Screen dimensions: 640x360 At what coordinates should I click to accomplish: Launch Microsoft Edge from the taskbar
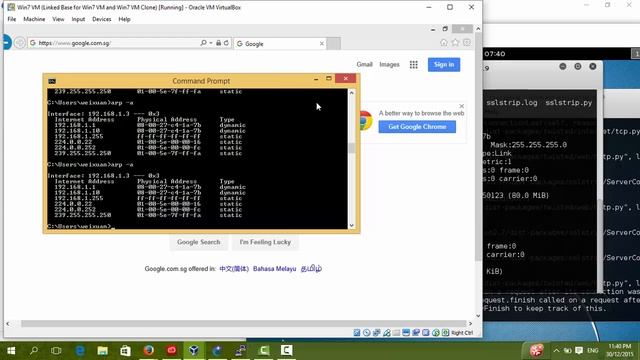(80, 351)
